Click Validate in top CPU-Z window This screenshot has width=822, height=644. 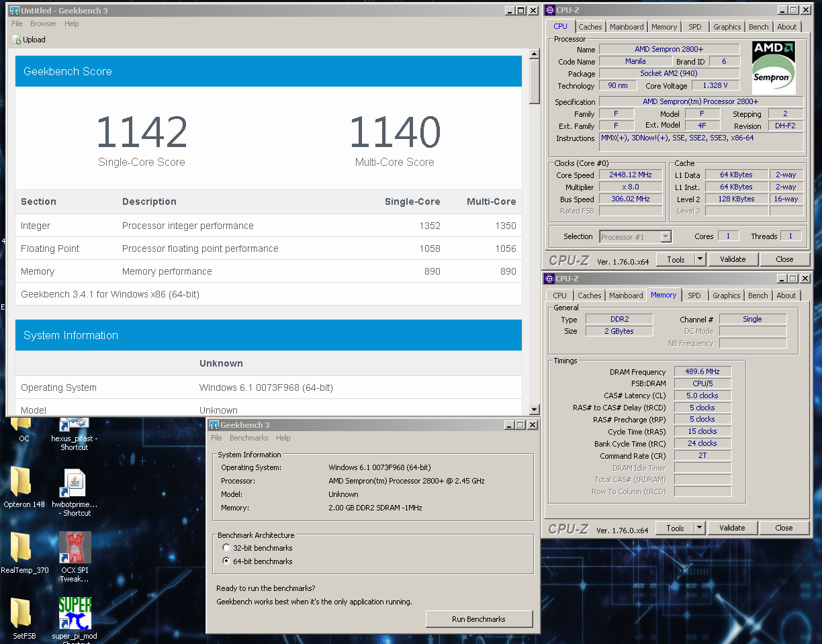tap(733, 259)
